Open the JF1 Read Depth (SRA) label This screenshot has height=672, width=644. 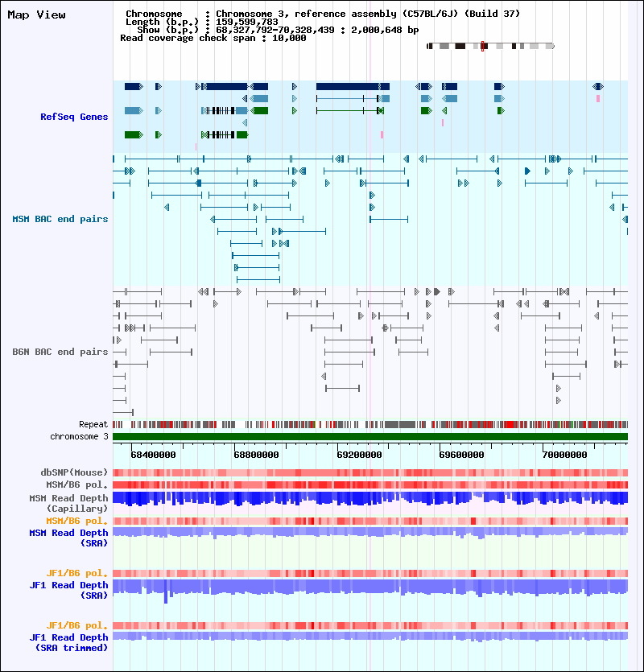68,590
